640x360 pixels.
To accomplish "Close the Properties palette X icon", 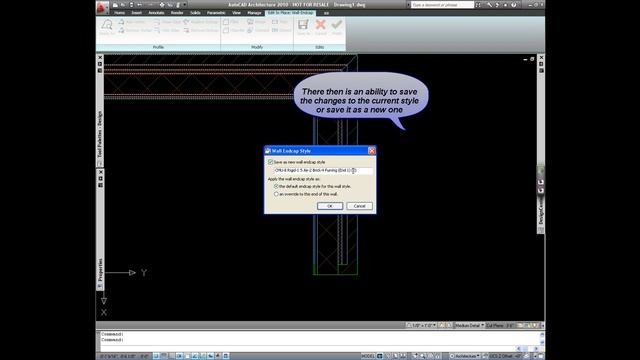I will click(100, 172).
